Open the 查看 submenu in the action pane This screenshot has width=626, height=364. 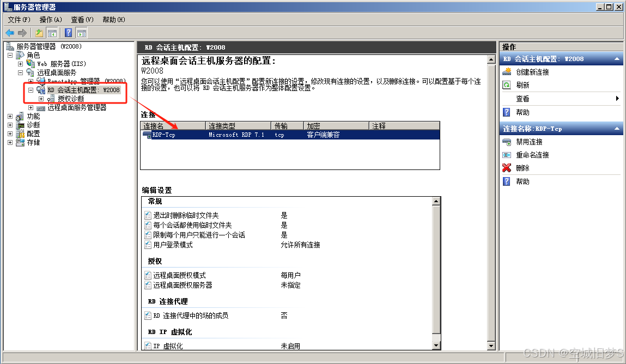tap(522, 99)
